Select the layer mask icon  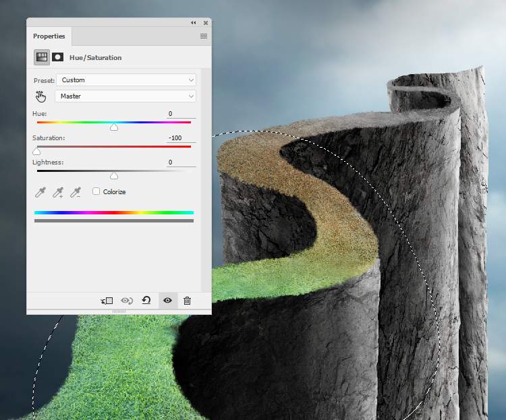click(57, 57)
